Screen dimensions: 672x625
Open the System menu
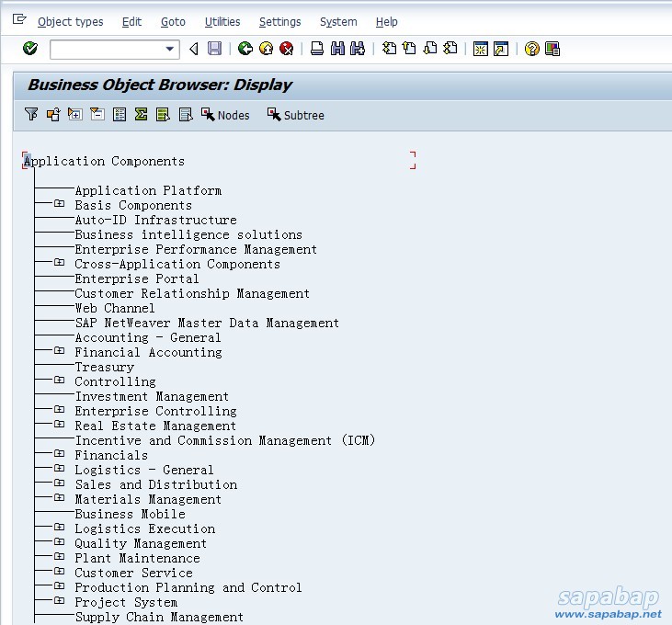(x=338, y=22)
